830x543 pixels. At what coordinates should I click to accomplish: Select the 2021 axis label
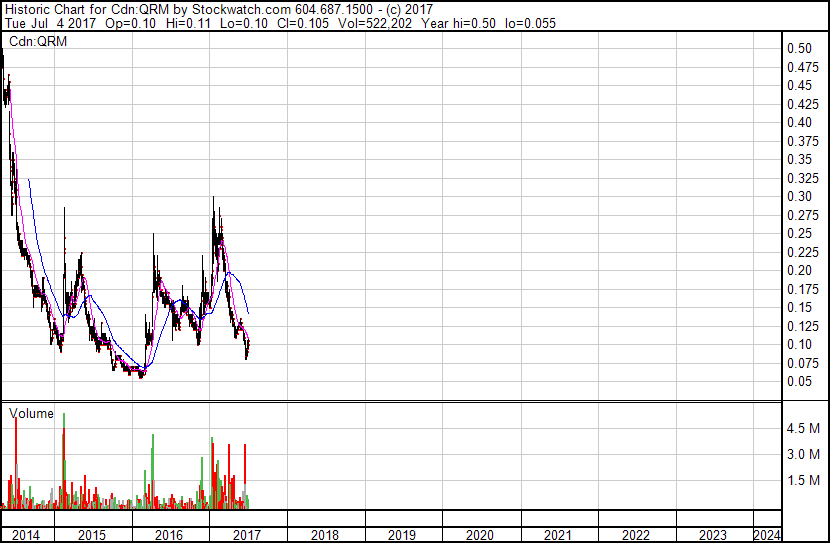click(557, 535)
